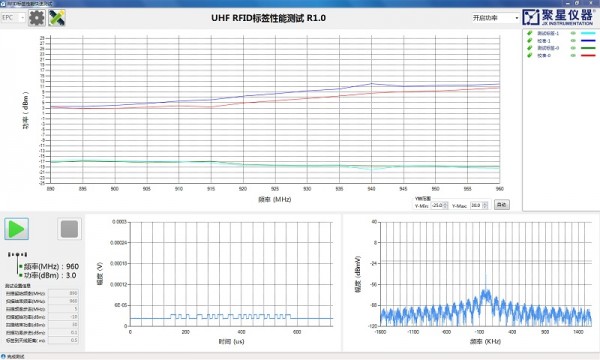Select the 测试标签-1 legend label
Screen dimensions: 600x360
click(x=548, y=33)
